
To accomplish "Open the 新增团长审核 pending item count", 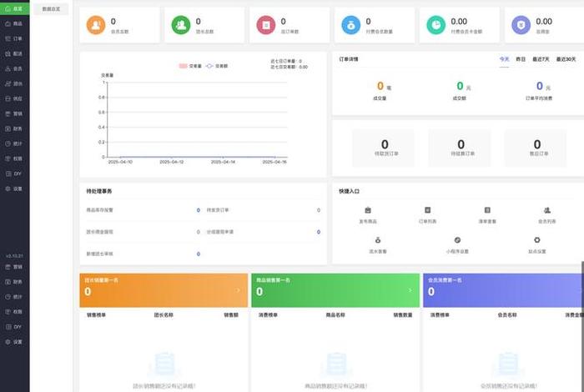I will (199, 254).
